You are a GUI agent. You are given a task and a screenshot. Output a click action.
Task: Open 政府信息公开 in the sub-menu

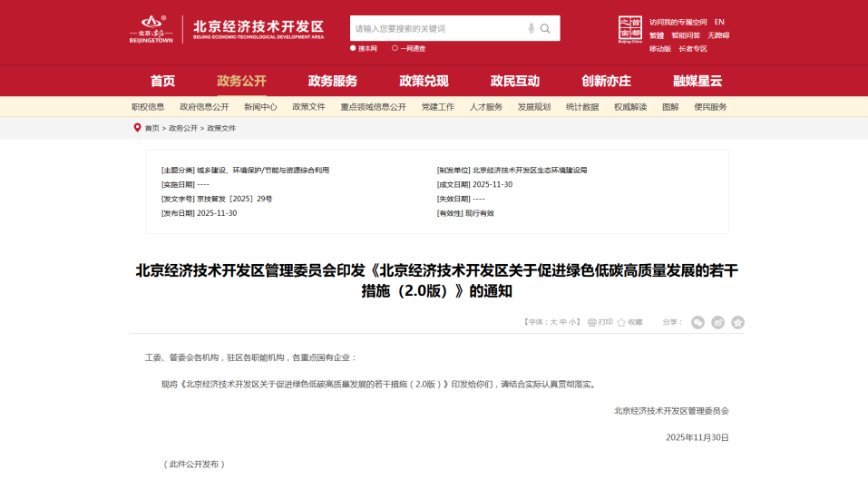point(204,107)
